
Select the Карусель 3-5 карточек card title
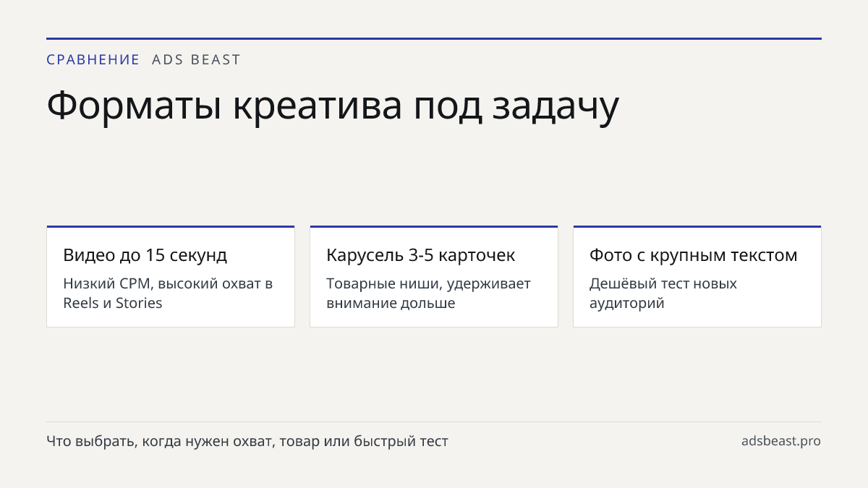tap(420, 255)
